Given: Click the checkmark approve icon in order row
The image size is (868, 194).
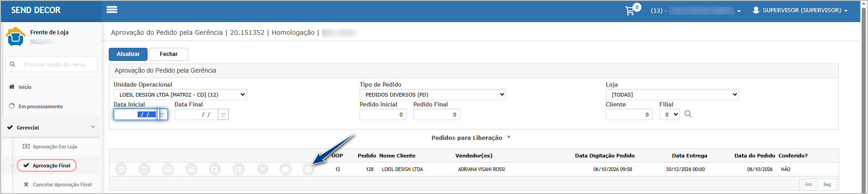Looking at the screenshot, I should pyautogui.click(x=309, y=169).
